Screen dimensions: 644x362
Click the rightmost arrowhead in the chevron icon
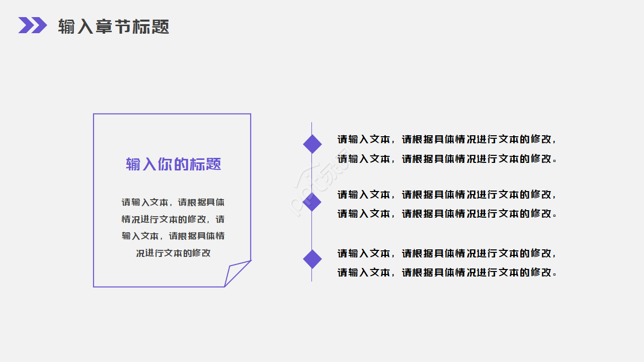39,25
